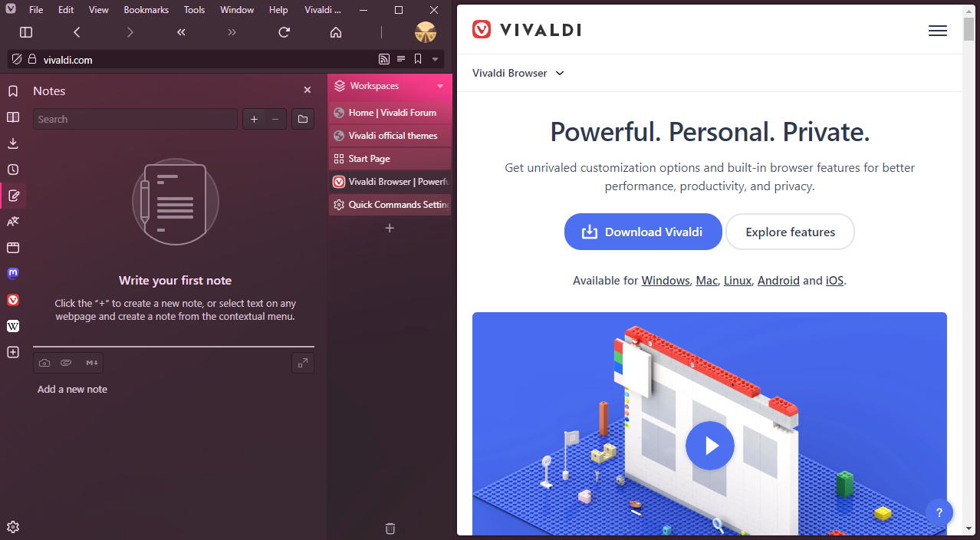Open the Wikipedia web panel icon
This screenshot has width=980, height=540.
[x=13, y=326]
